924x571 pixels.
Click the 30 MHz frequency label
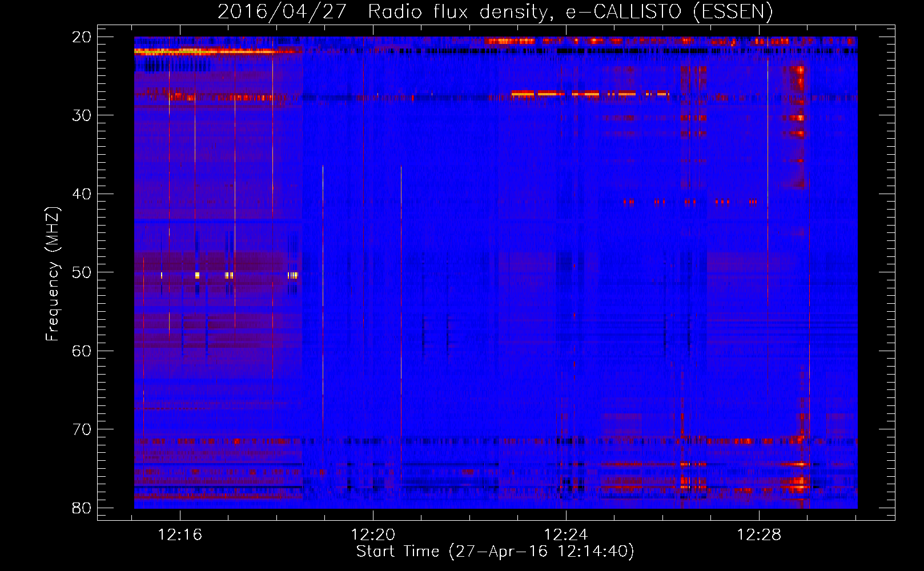click(x=82, y=115)
